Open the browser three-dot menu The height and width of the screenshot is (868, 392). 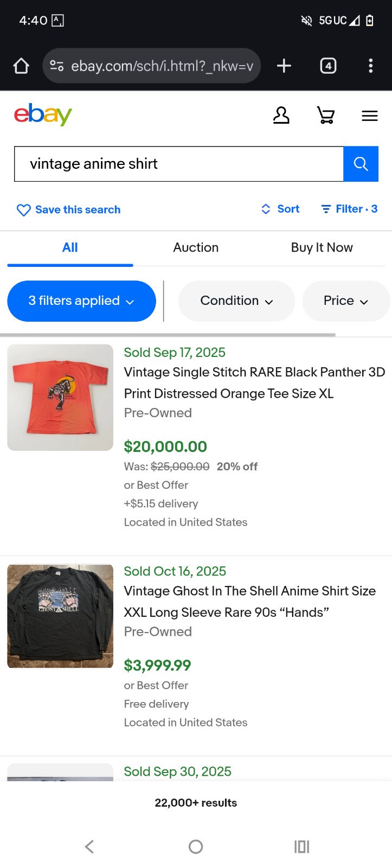[371, 66]
